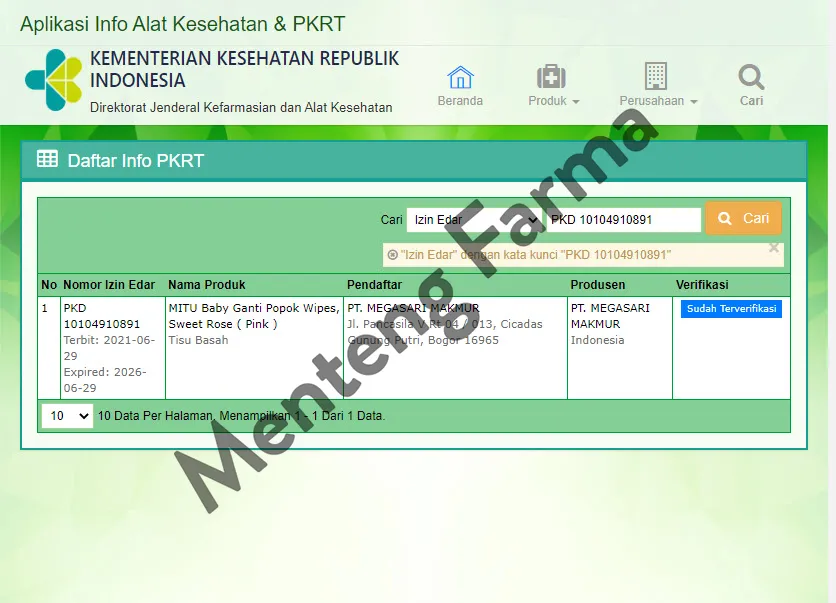
Task: Open the Izin Edar search-type dropdown
Action: coord(475,220)
